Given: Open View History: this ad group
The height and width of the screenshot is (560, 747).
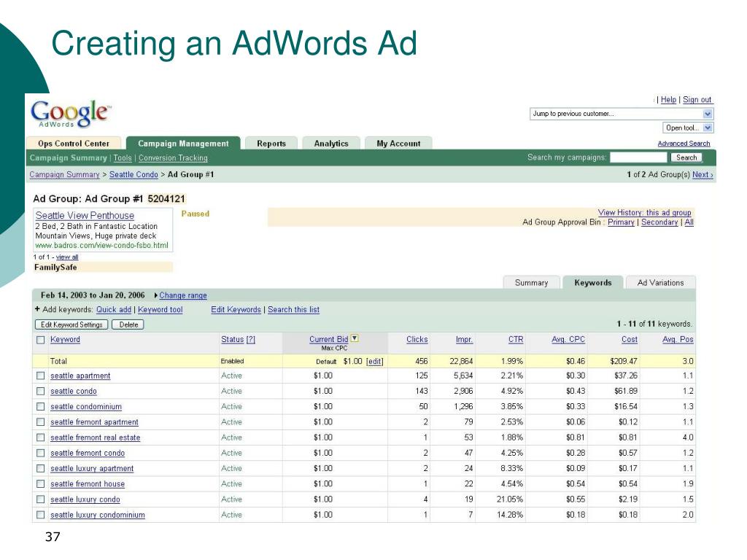Looking at the screenshot, I should [x=645, y=212].
